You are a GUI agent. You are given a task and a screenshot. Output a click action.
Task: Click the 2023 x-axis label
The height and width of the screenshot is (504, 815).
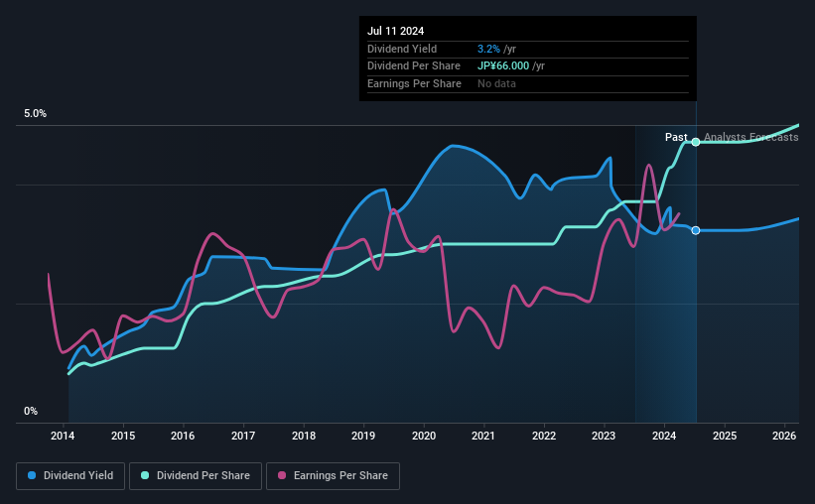604,436
